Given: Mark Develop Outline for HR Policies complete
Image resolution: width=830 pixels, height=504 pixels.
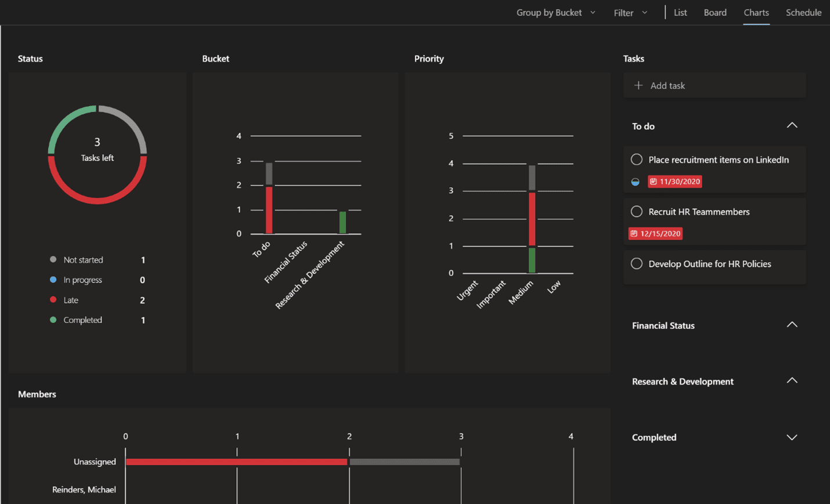Looking at the screenshot, I should pos(637,264).
